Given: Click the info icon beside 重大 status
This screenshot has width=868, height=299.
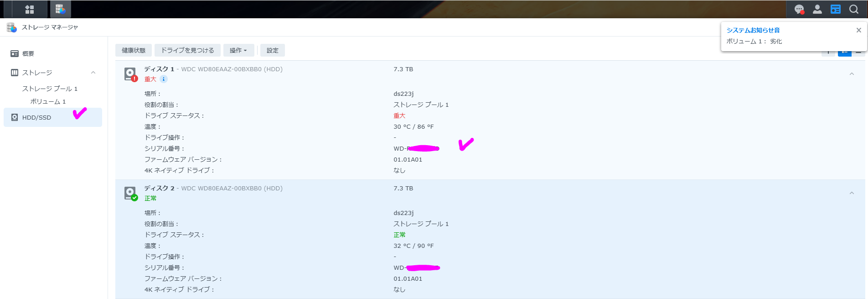Looking at the screenshot, I should coord(164,79).
